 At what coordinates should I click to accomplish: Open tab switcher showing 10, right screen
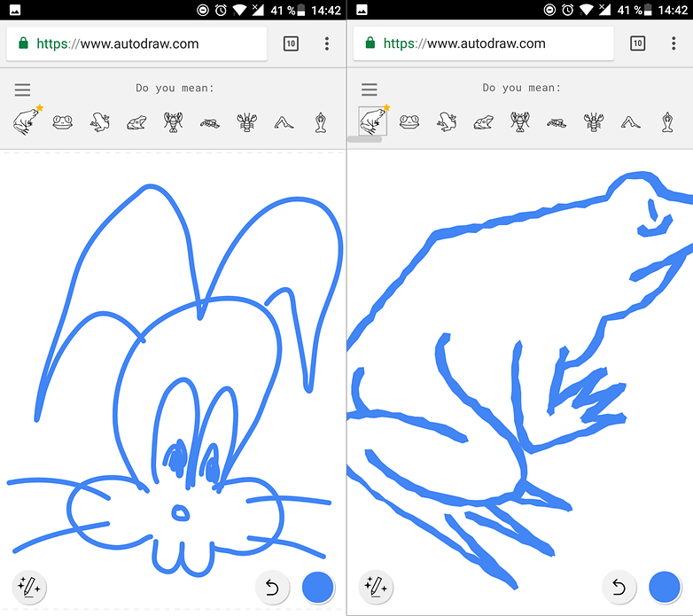tap(638, 43)
